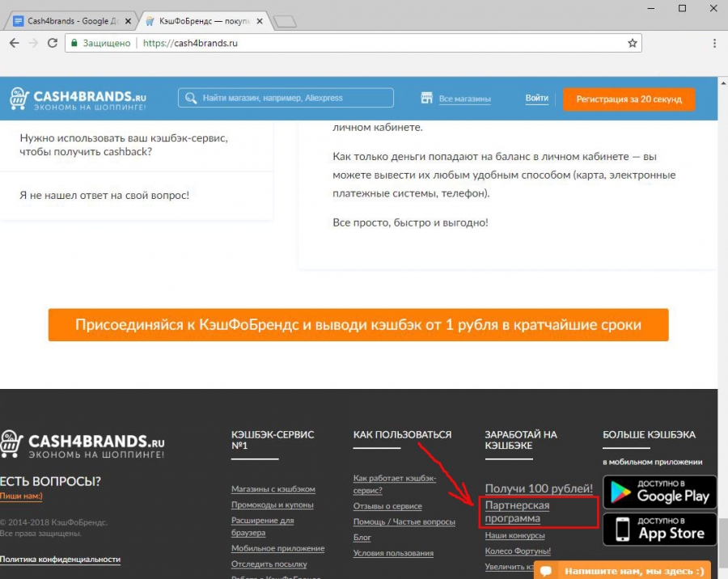Image resolution: width=728 pixels, height=579 pixels.
Task: Close the КэшФоБрендс tab
Action: [260, 21]
